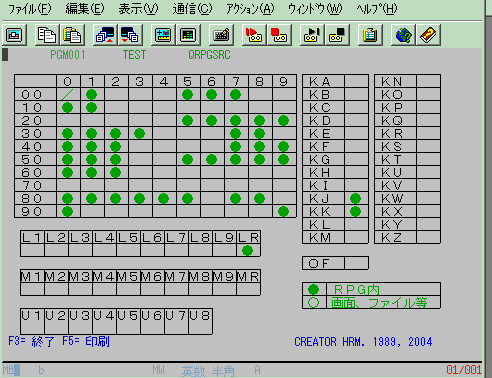
Task: Click the F5= 印刷 print key label
Action: (86, 342)
